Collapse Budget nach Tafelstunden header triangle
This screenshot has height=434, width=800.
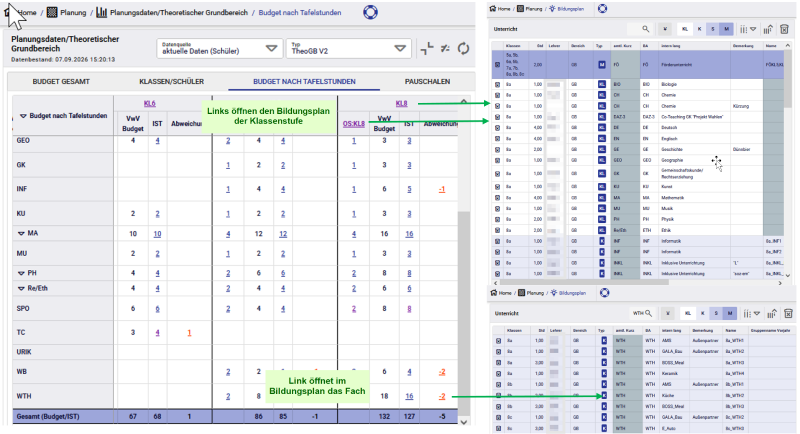(x=23, y=116)
